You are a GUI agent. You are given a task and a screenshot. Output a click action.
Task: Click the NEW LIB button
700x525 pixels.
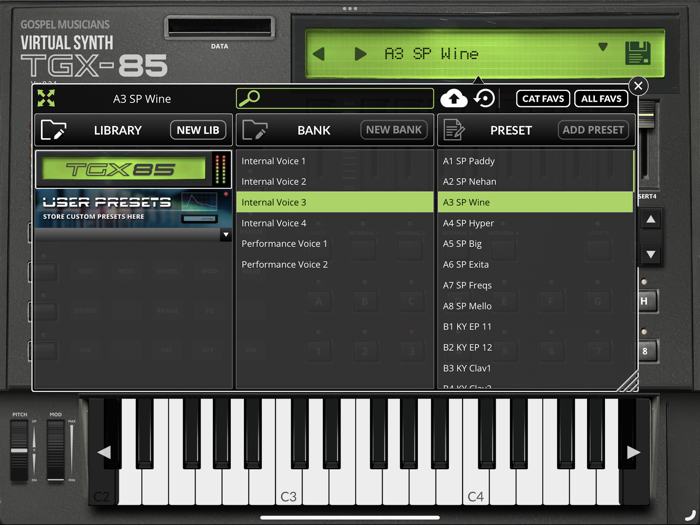pyautogui.click(x=198, y=130)
